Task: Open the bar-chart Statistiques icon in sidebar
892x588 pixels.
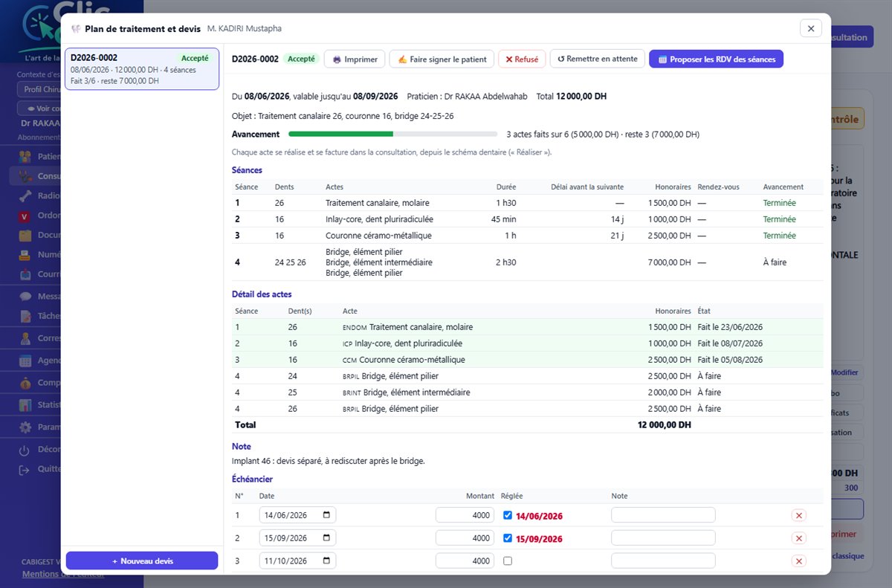Action: coord(25,405)
